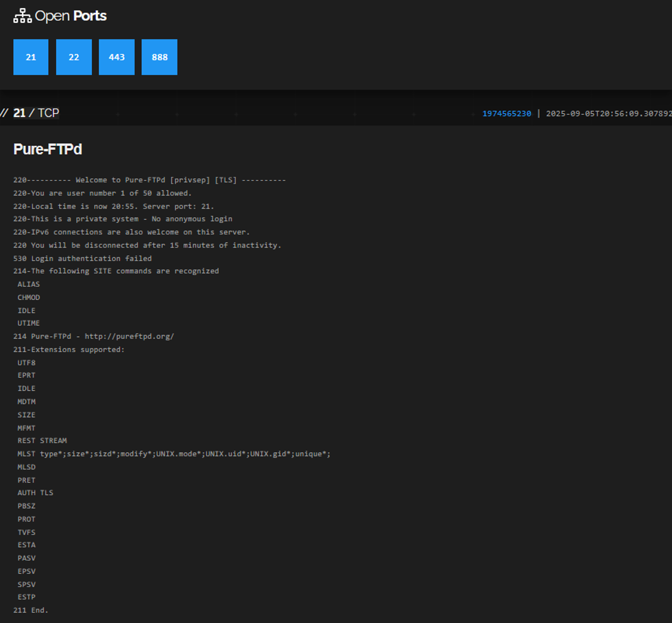Click the SPSV extension entry

[26, 585]
